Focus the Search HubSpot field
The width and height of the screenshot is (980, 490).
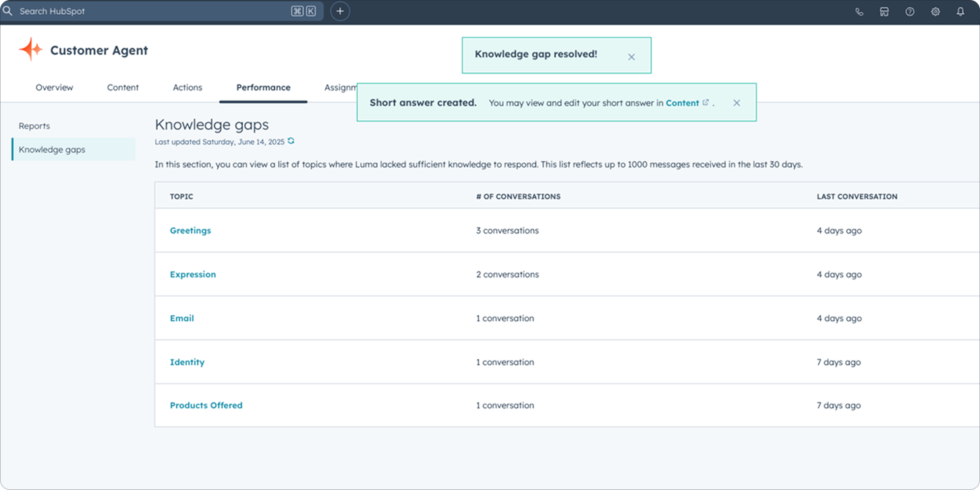click(162, 11)
